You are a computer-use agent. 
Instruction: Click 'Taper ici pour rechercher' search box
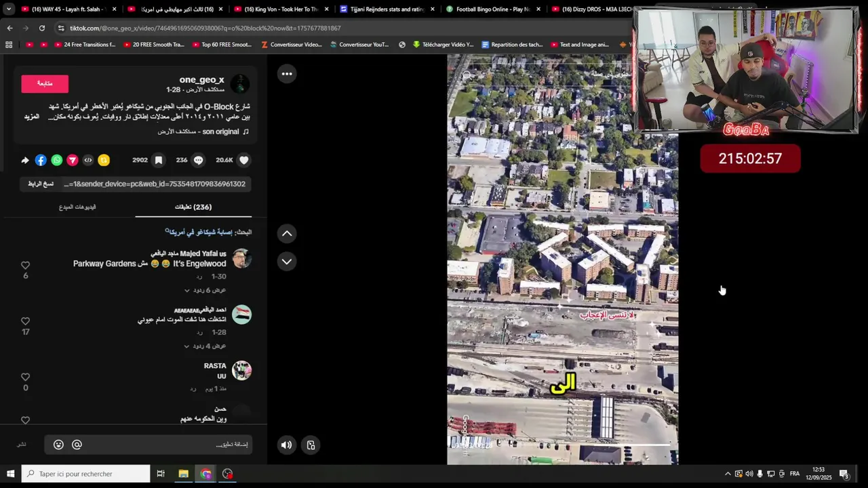[85, 474]
